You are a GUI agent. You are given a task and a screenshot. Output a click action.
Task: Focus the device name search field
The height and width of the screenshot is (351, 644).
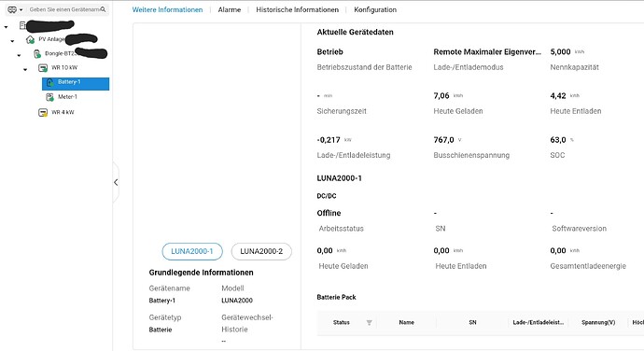point(63,9)
